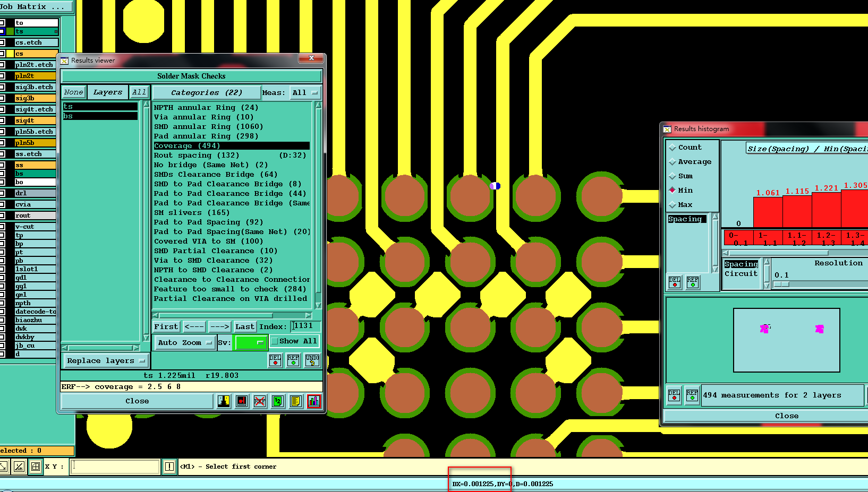Viewport: 868px width, 492px height.
Task: Click the Results histogram title bar icon
Action: [667, 129]
